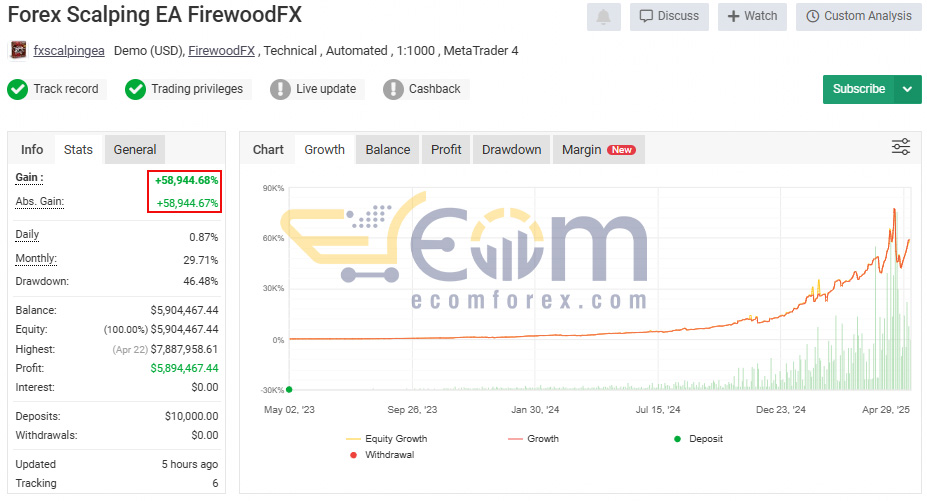
Task: Click the Highest value $7,887,958.61
Action: [184, 350]
